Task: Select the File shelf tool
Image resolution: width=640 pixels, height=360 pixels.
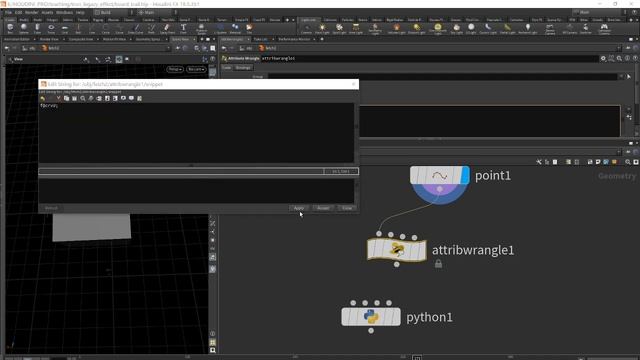Action: click(x=249, y=29)
